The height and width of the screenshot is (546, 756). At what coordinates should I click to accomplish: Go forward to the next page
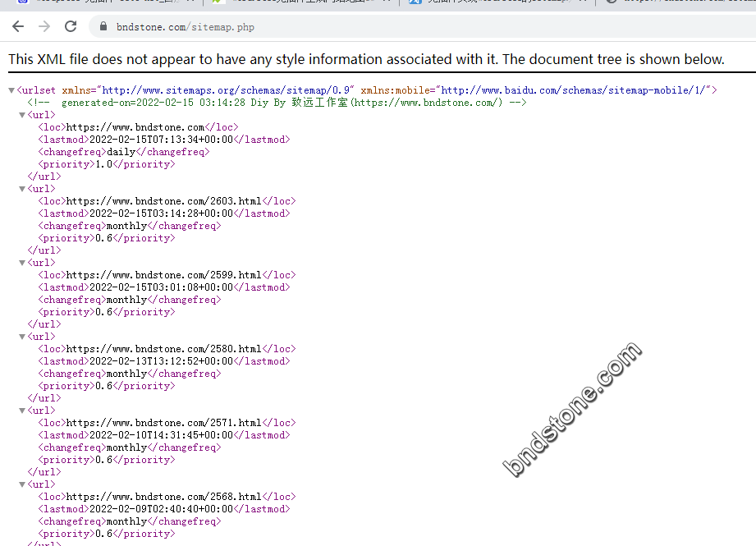coord(44,26)
